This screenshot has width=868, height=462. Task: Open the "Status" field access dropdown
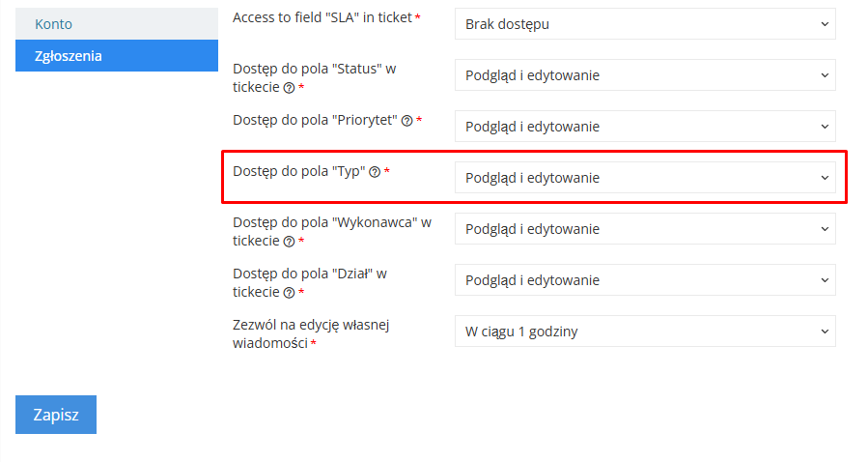click(x=645, y=75)
